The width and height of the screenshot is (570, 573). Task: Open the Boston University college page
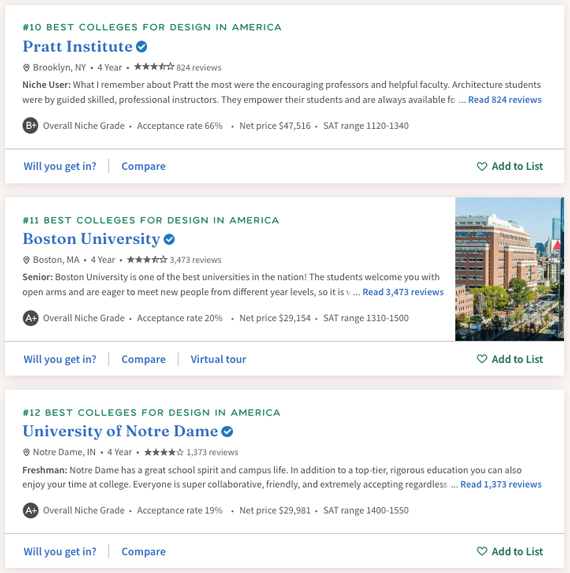click(x=91, y=239)
